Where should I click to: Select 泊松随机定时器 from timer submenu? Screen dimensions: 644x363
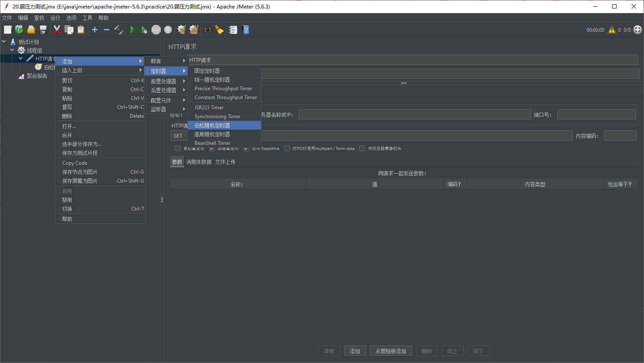coord(225,125)
